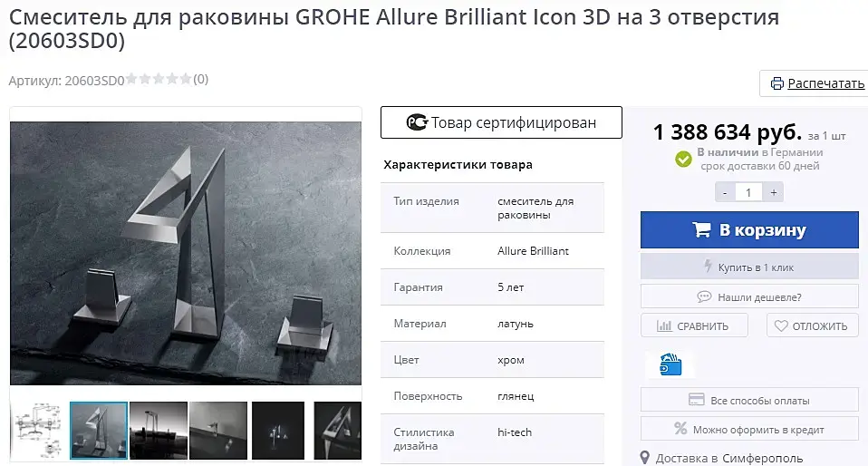Image resolution: width=868 pixels, height=466 pixels.
Task: Select the dark black thumbnail with small faucet
Action: [x=278, y=431]
